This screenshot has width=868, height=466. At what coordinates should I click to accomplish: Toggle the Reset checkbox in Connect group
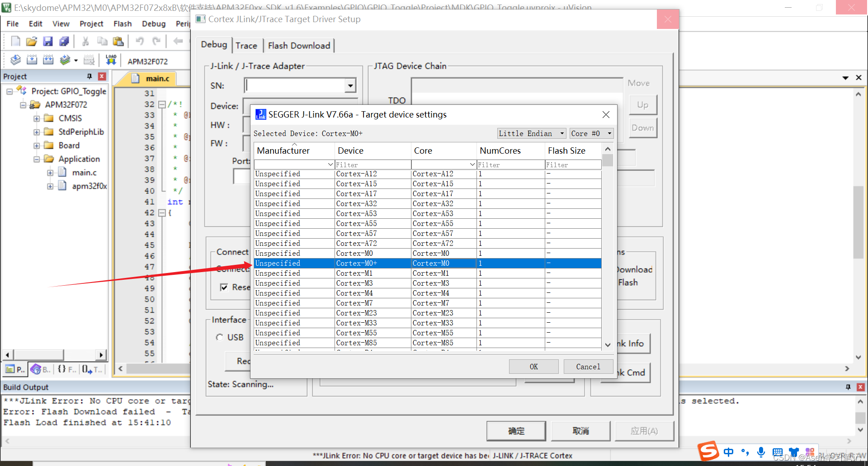click(224, 287)
